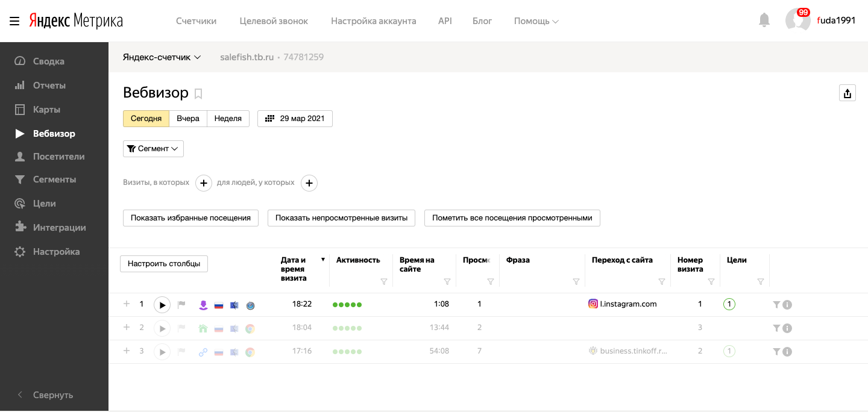Screen dimensions: 868x415
Task: Click filter icon in Цели column
Action: [x=761, y=282]
